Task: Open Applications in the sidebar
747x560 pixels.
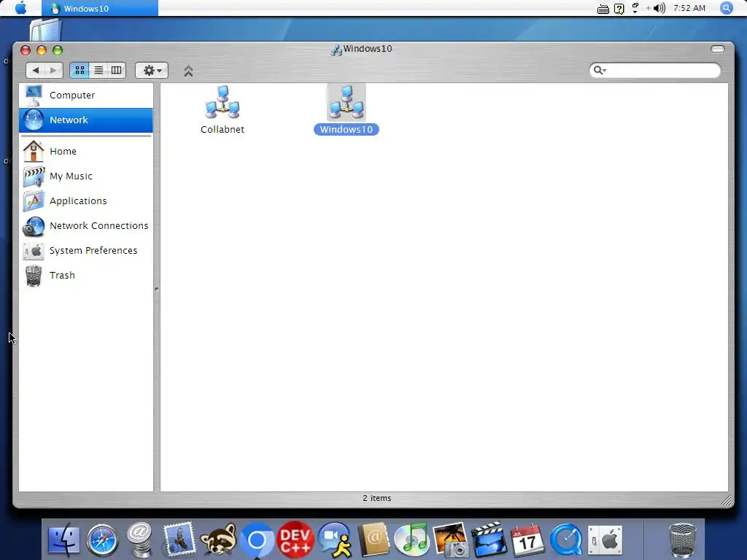Action: [x=86, y=201]
